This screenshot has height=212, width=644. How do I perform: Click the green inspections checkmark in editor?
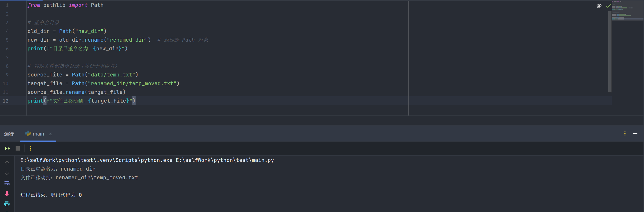click(608, 6)
